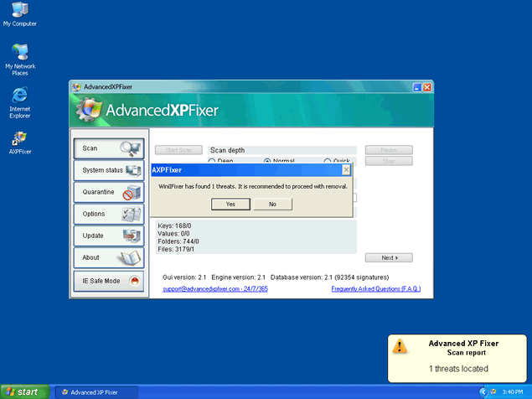
Task: Open My Network Places icon
Action: (x=19, y=54)
